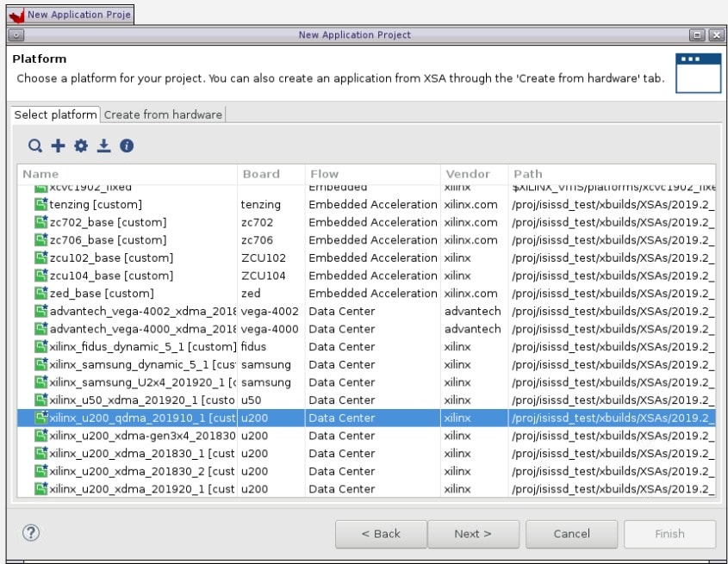Click the zcu104_base platform icon
This screenshot has width=728, height=564.
pos(41,276)
